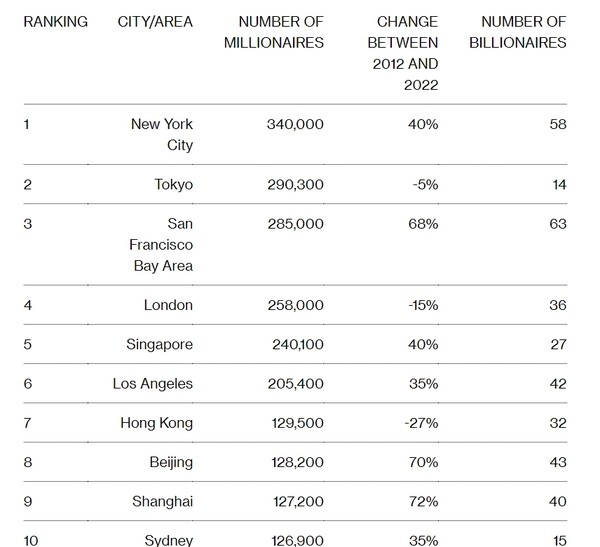Select London in the city column
Viewport: 600px width, 547px height.
point(169,305)
